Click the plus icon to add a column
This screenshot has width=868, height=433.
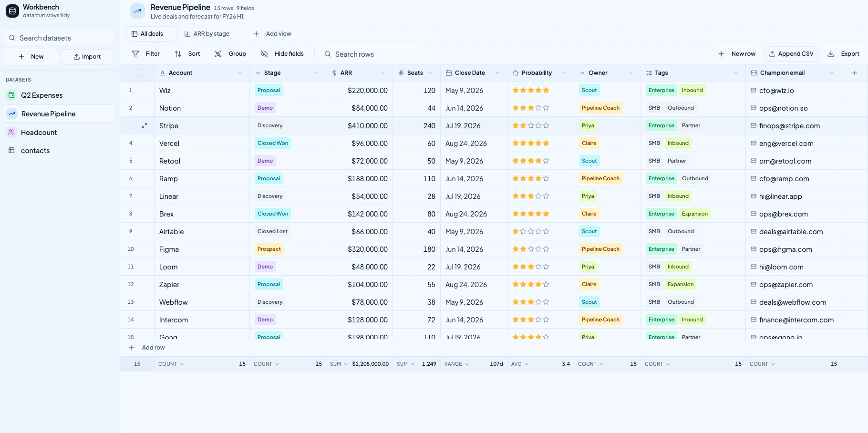pyautogui.click(x=855, y=73)
